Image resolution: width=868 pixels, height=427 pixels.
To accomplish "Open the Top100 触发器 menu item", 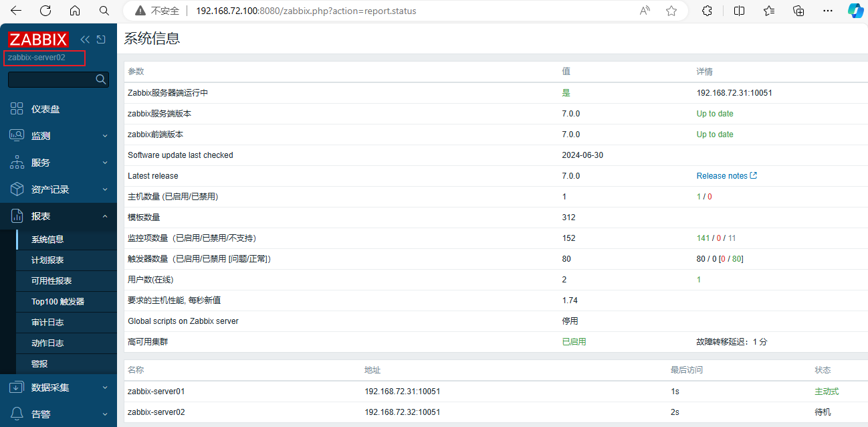I will [x=58, y=302].
